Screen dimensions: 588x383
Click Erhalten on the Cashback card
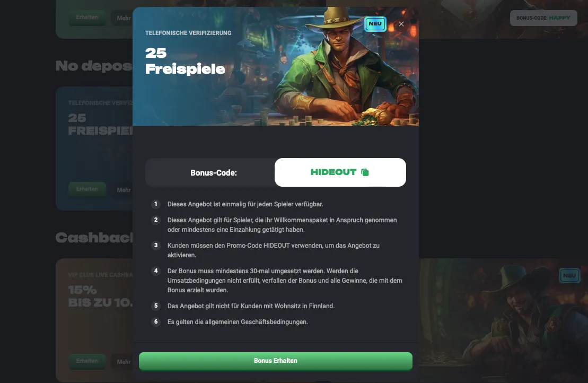(x=87, y=361)
